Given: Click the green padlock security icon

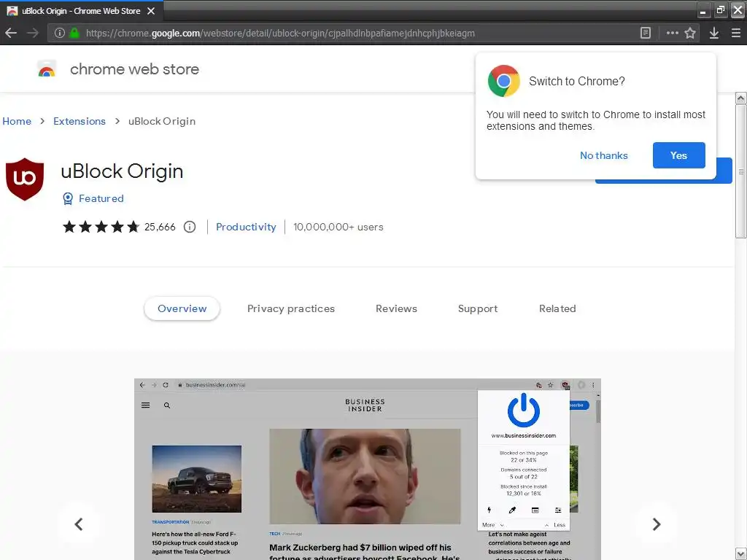Looking at the screenshot, I should coord(74,33).
